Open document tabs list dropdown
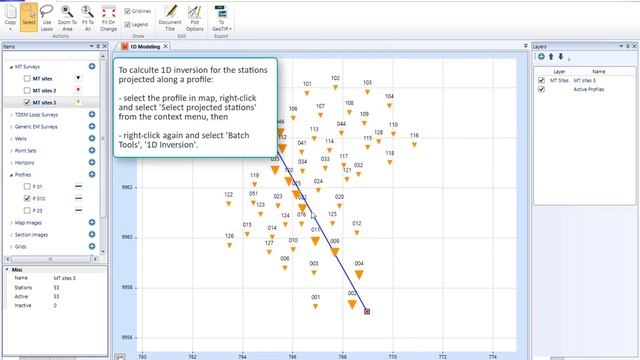 (526, 46)
